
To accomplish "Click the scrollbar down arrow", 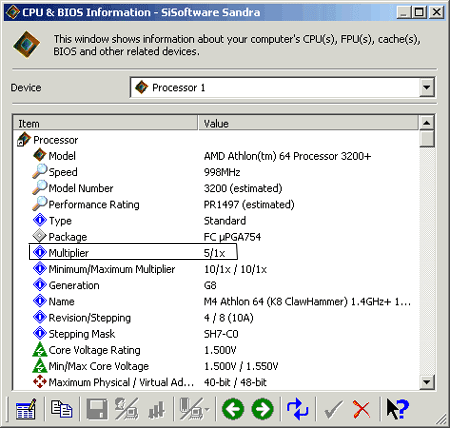I will click(427, 382).
